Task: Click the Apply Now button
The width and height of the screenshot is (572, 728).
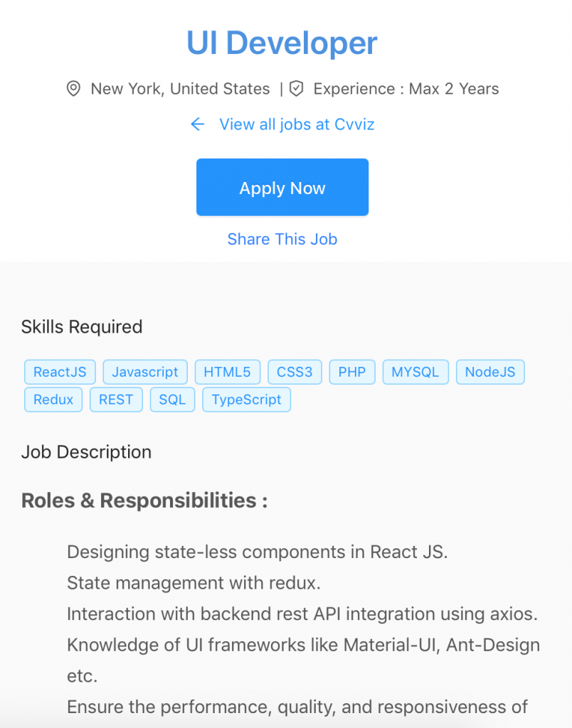Action: (282, 187)
